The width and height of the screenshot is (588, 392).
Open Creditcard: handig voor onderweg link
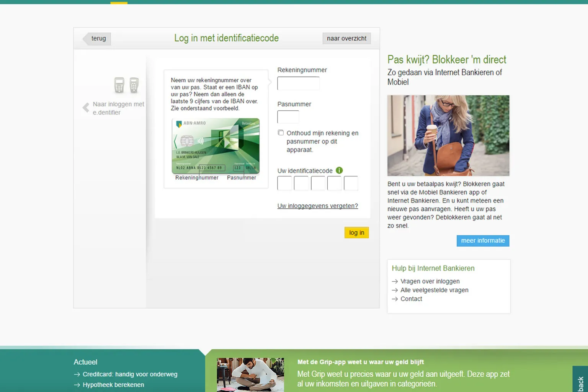[x=130, y=374]
